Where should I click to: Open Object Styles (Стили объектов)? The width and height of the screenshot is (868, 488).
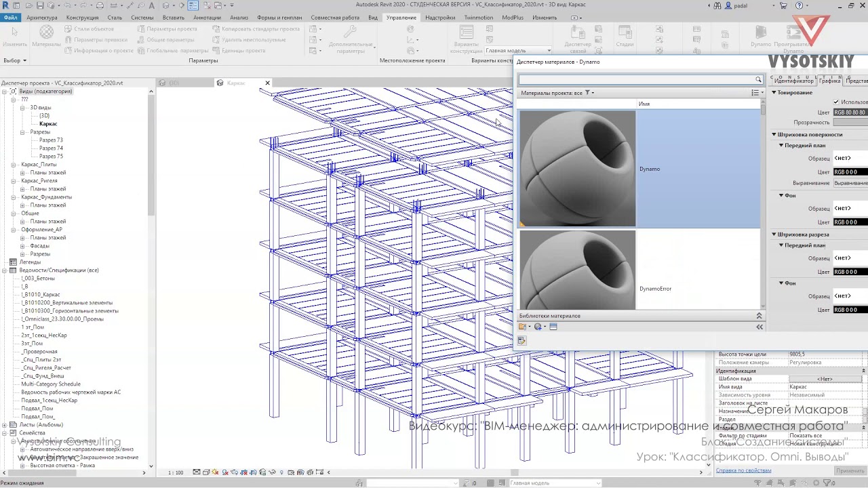(x=89, y=29)
